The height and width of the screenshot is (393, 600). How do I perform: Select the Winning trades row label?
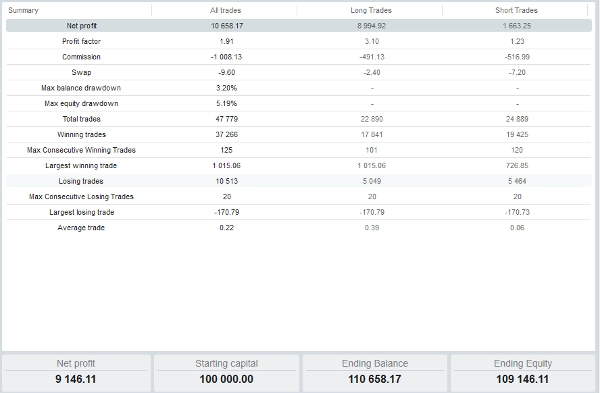[82, 134]
